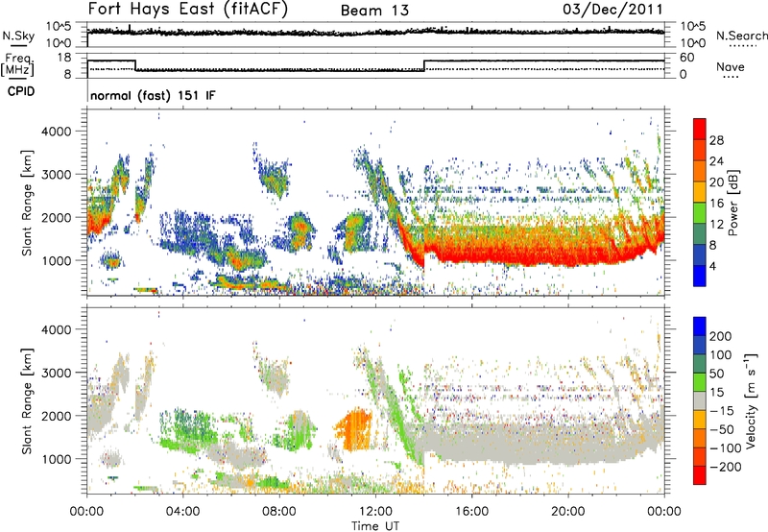Click the '1000' tick on velocity panel
Screen dimensions: 768x532
(x=56, y=459)
